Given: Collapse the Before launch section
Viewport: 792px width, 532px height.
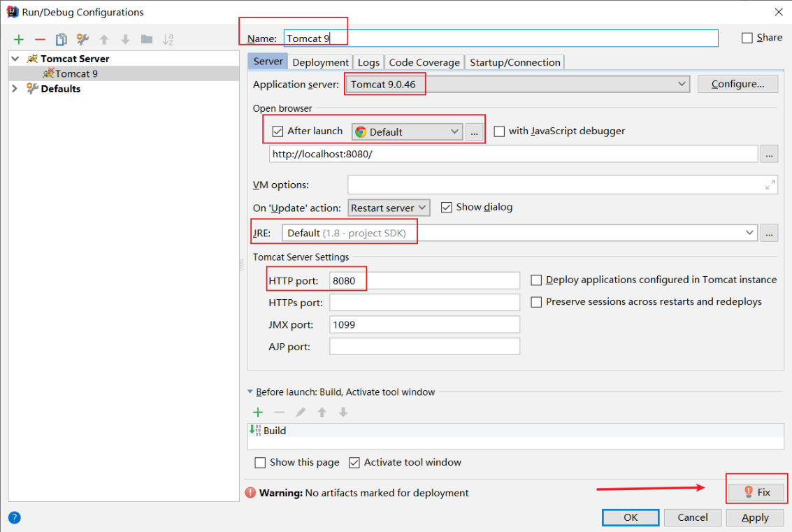Looking at the screenshot, I should click(x=250, y=391).
